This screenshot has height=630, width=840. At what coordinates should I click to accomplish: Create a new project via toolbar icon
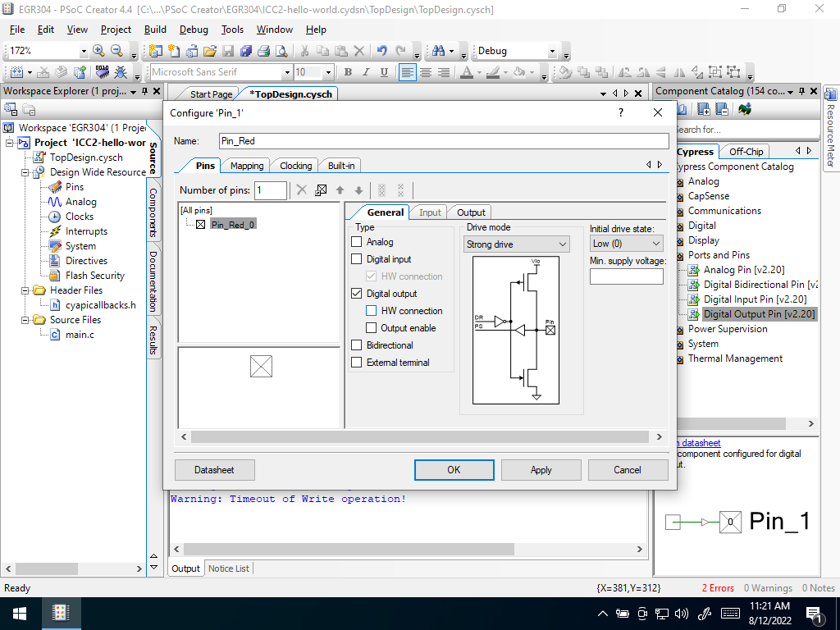coord(155,51)
